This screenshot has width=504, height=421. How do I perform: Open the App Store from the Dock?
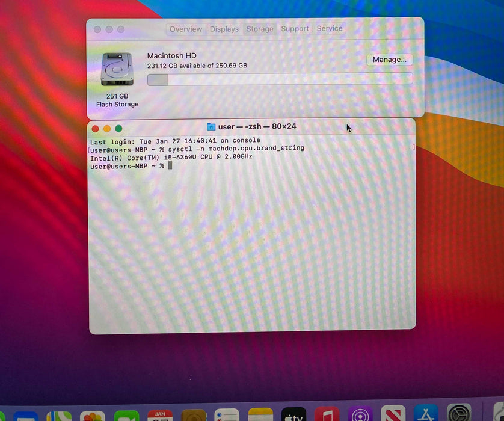[426, 413]
